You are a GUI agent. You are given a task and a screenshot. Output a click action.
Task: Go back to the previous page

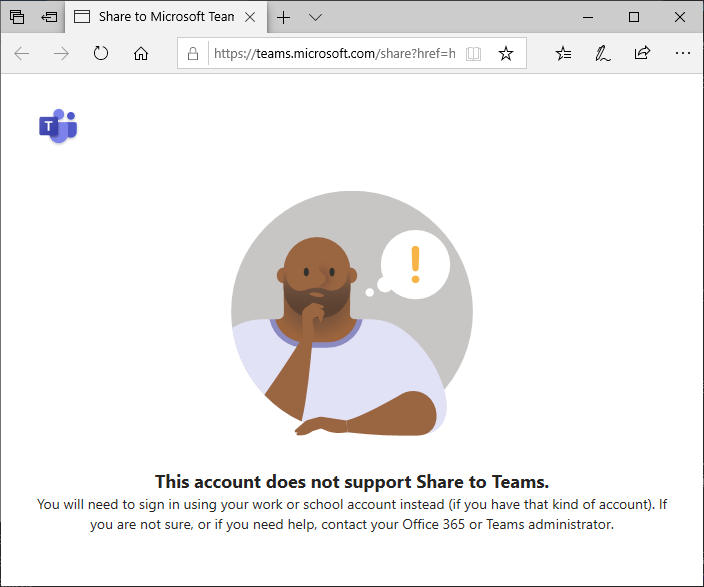[x=22, y=53]
